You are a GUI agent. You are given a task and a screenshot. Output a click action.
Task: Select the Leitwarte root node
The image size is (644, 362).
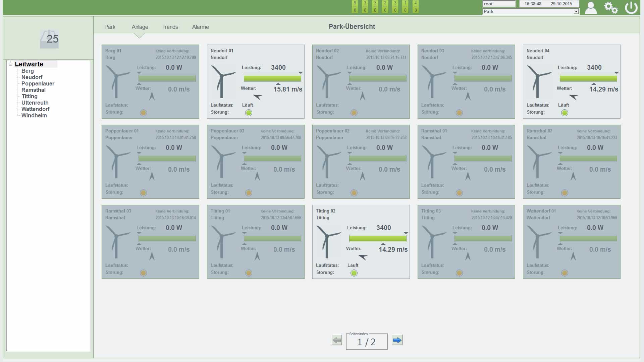click(29, 64)
